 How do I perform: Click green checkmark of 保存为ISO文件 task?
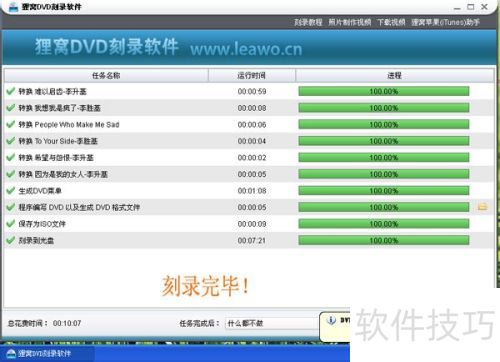coord(11,223)
